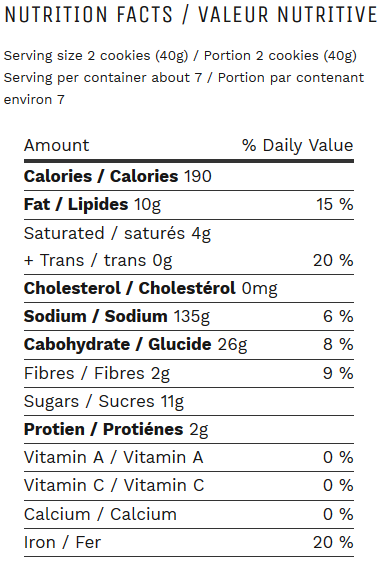Click the + Trans / trans 0g line
This screenshot has height=570, width=385.
point(98,261)
